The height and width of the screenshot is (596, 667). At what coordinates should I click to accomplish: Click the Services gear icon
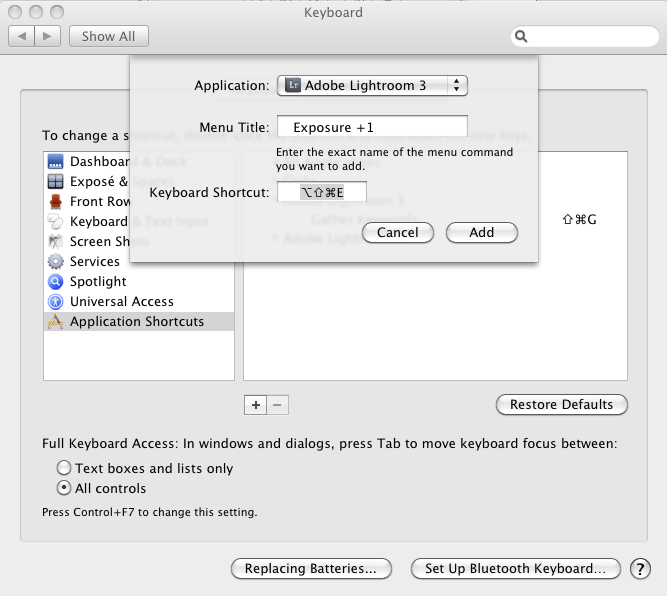[x=55, y=262]
